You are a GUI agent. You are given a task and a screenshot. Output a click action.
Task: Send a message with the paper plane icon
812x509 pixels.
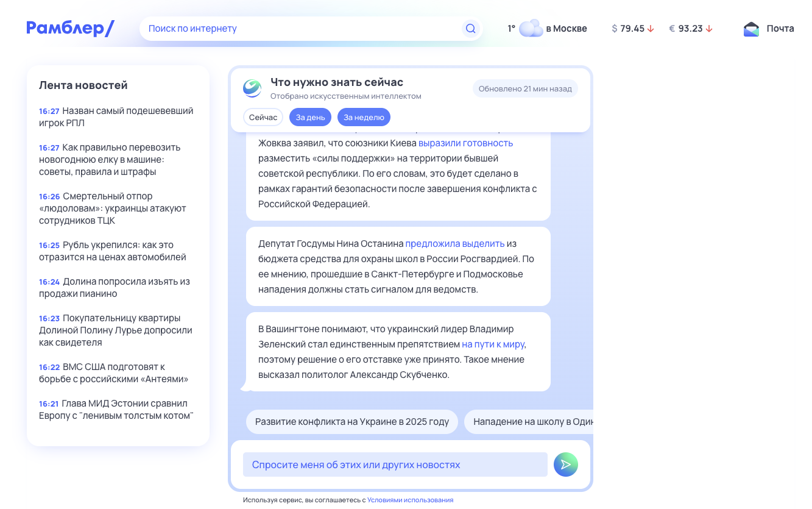click(566, 464)
